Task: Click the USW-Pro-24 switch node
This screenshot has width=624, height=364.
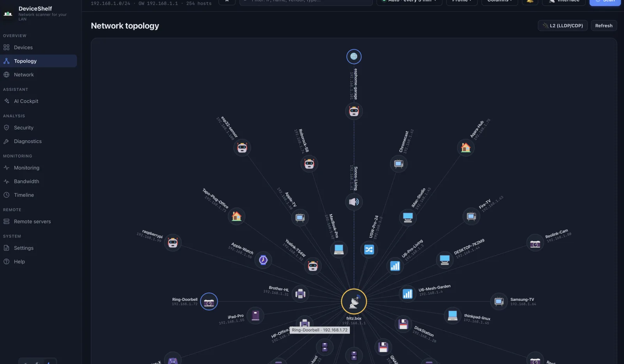Action: [x=369, y=249]
